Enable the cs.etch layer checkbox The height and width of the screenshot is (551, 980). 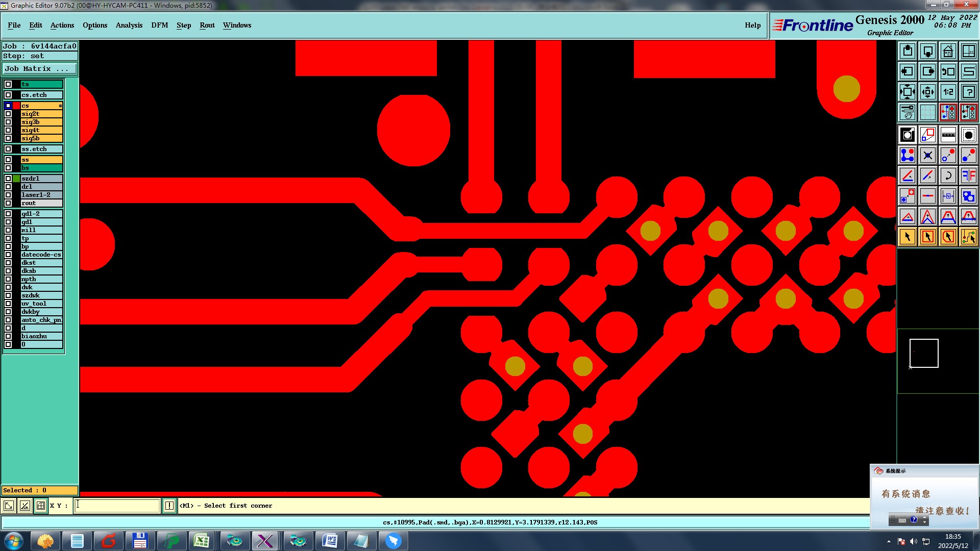coord(8,95)
